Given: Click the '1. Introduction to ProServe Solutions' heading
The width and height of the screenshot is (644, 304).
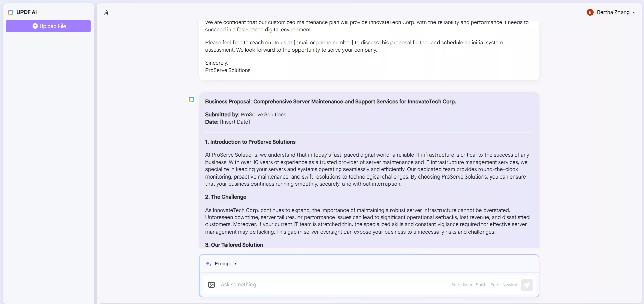Looking at the screenshot, I should pos(250,142).
